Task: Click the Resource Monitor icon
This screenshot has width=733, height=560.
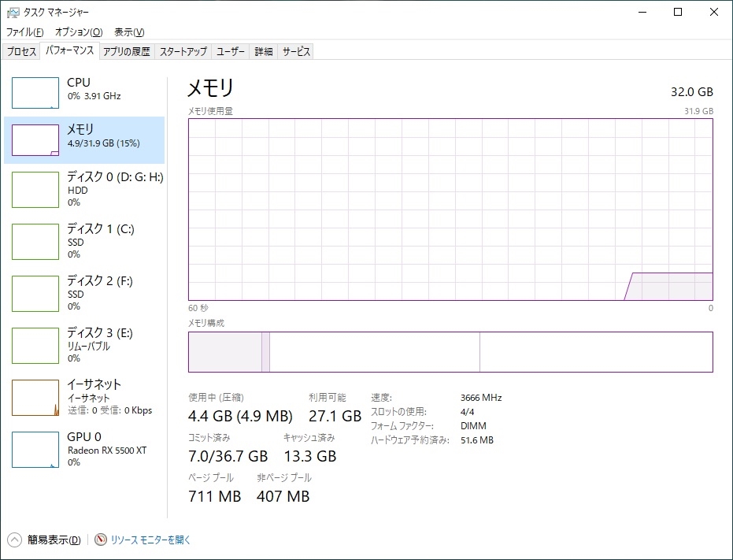Action: coord(101,540)
